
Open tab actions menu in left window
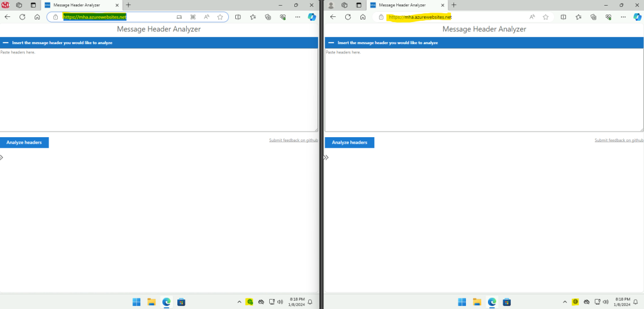pos(33,5)
